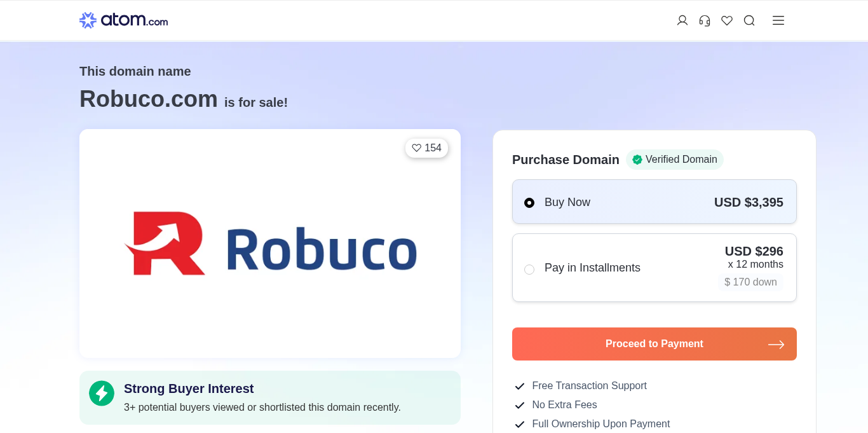The height and width of the screenshot is (433, 868).
Task: Like the domain with heart 154 button
Action: [426, 148]
